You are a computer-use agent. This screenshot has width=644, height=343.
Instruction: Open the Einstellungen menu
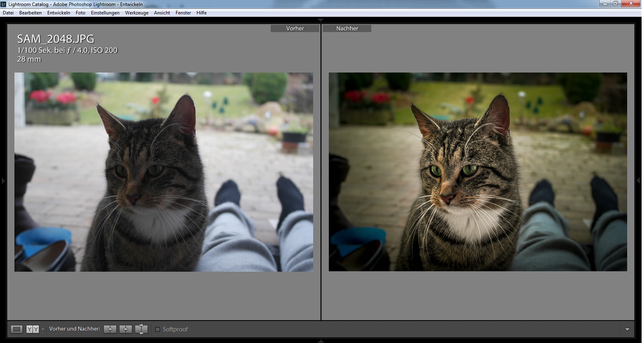click(x=105, y=13)
